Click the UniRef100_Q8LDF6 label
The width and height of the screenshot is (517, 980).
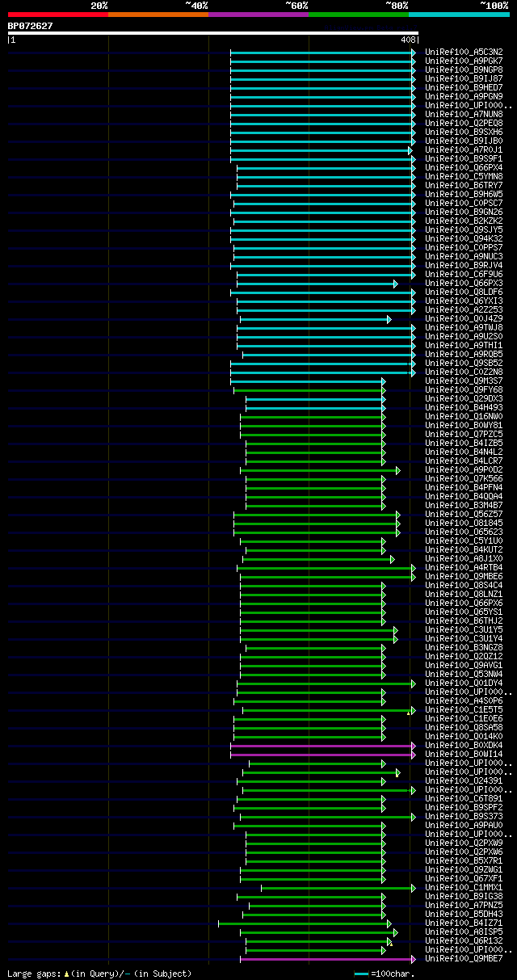464,292
